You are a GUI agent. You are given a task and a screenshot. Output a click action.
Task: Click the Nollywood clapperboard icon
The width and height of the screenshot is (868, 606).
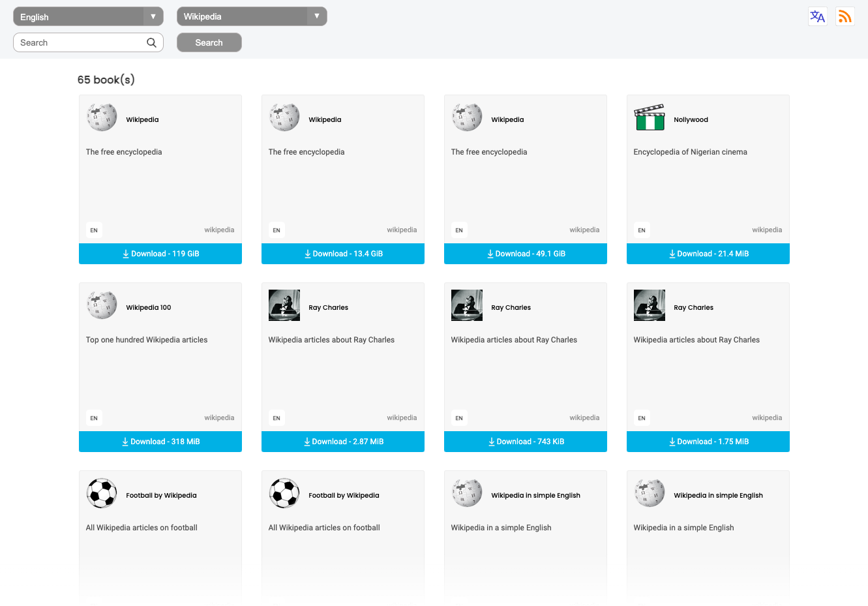[x=650, y=117]
